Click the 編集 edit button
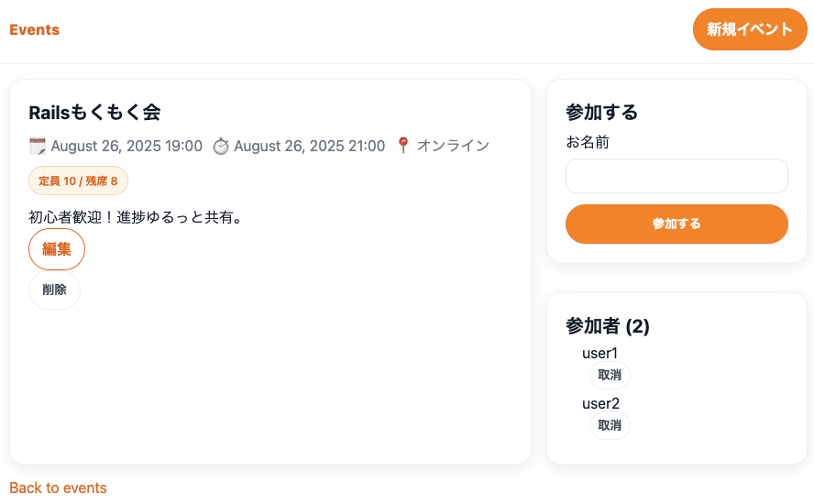The image size is (814, 504). coord(57,249)
